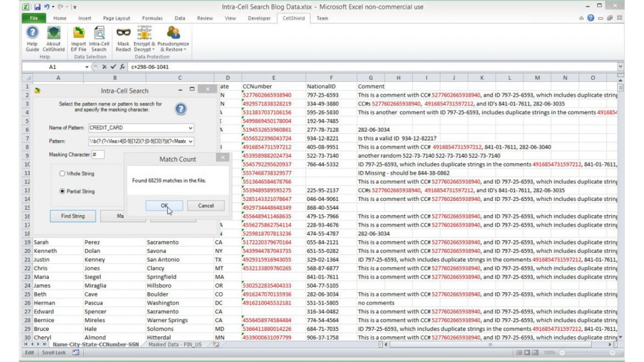
Task: Cancel the Match Count dialog
Action: pyautogui.click(x=206, y=206)
